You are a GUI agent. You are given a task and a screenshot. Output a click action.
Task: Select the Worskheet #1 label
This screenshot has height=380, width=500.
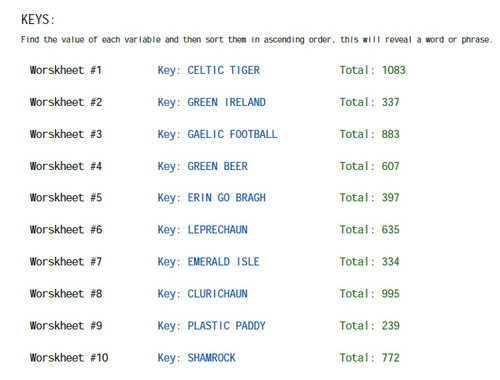pyautogui.click(x=66, y=70)
